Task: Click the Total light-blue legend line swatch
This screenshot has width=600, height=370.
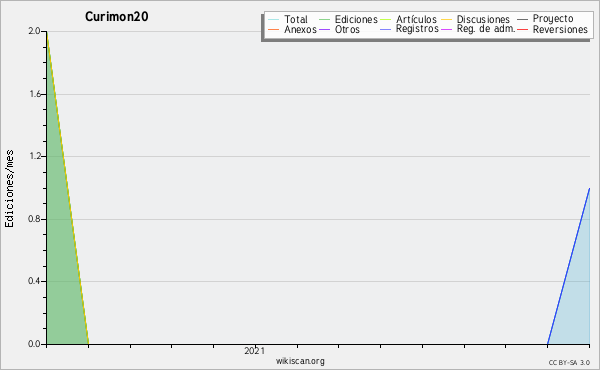Action: tap(274, 20)
